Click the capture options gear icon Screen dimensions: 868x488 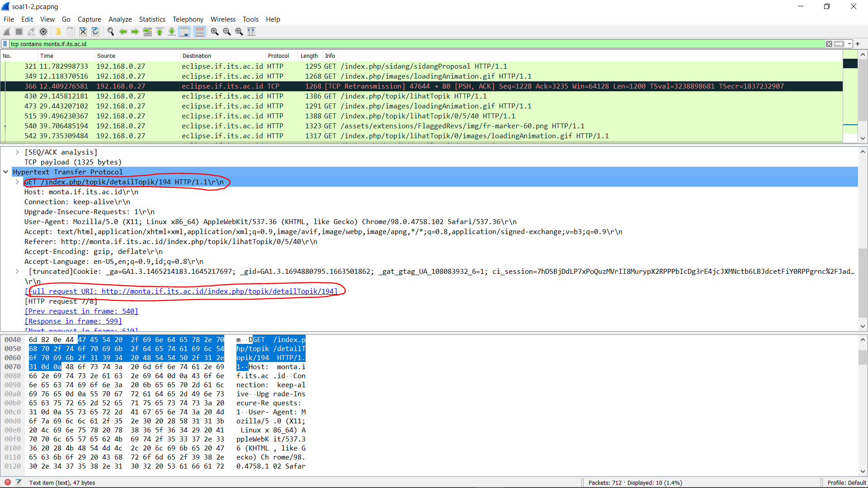(43, 32)
